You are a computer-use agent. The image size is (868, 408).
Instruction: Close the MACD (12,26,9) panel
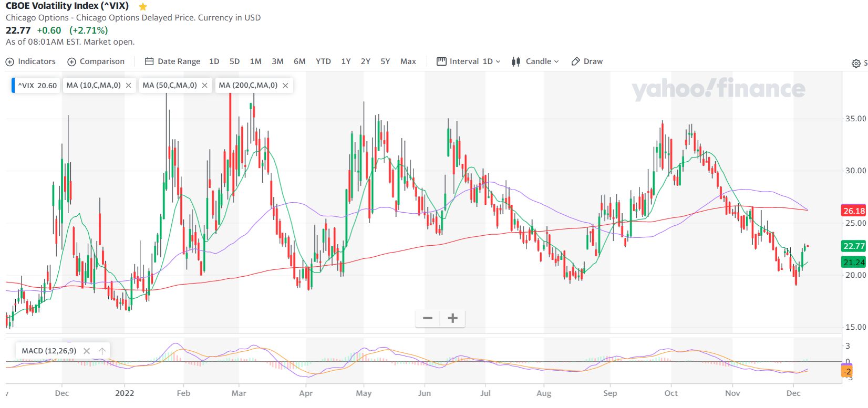click(x=87, y=351)
